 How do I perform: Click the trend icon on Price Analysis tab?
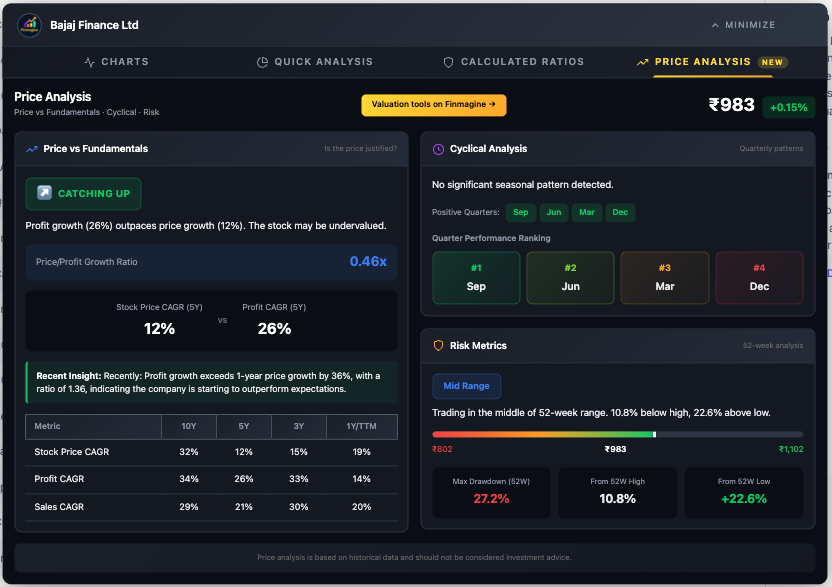click(x=641, y=61)
